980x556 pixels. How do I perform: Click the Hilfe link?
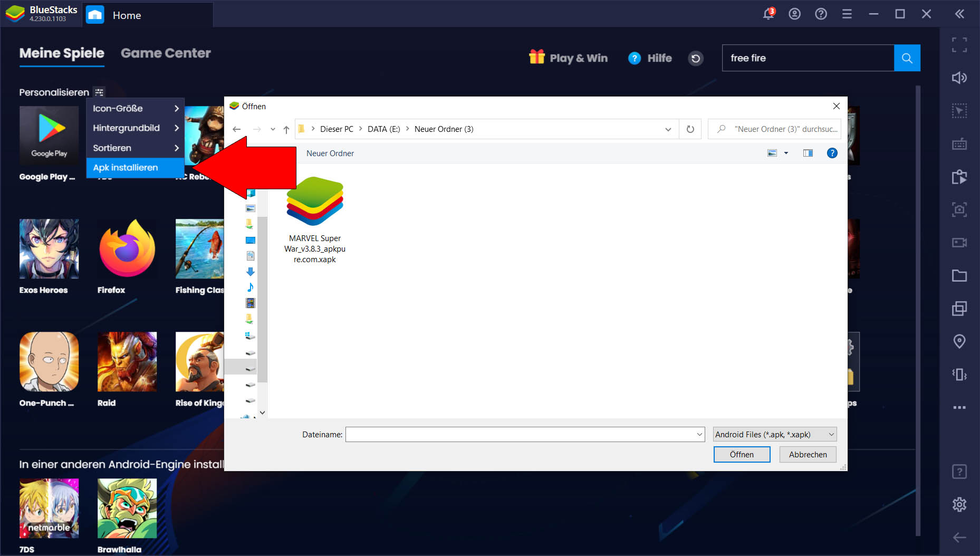pyautogui.click(x=650, y=58)
